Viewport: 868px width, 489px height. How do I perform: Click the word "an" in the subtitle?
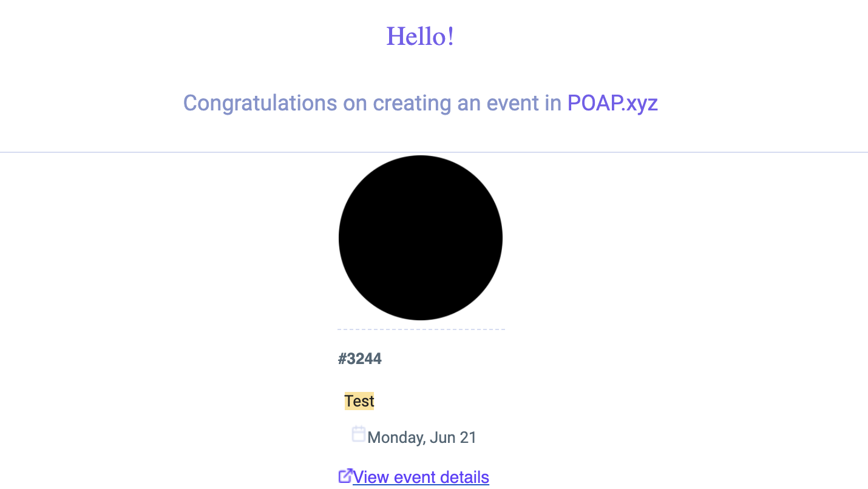point(469,103)
